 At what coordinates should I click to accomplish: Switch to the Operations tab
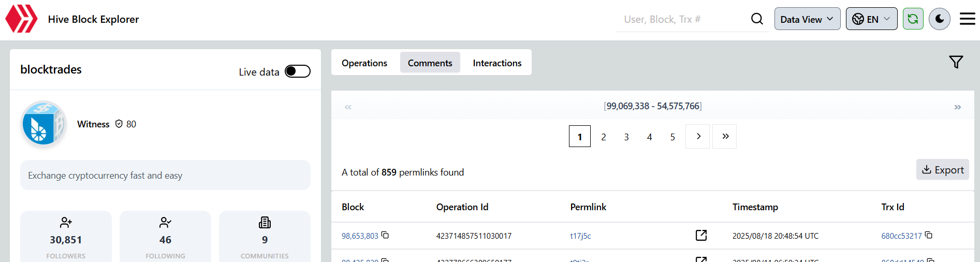tap(364, 63)
